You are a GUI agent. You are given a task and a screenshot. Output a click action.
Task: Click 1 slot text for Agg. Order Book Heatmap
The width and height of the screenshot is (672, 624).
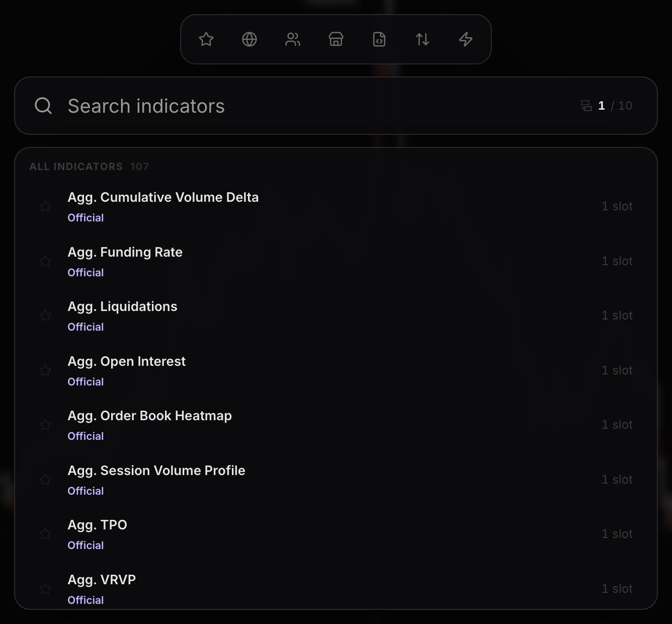pyautogui.click(x=617, y=425)
